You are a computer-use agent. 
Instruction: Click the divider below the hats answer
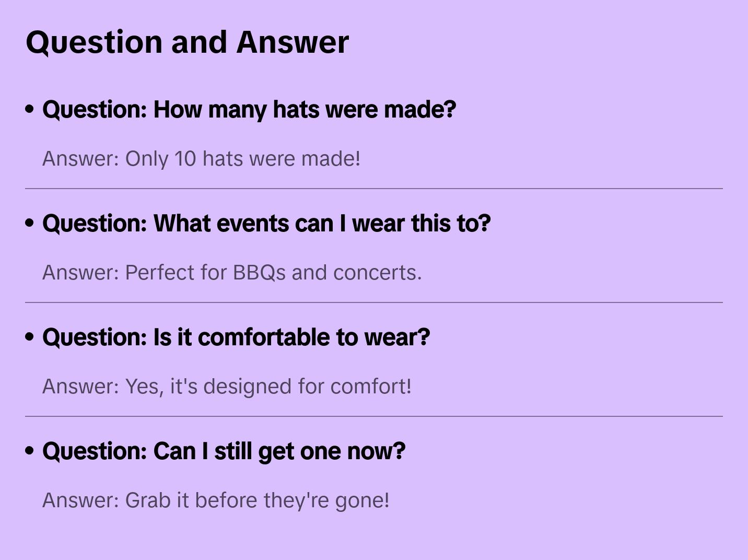tap(374, 189)
